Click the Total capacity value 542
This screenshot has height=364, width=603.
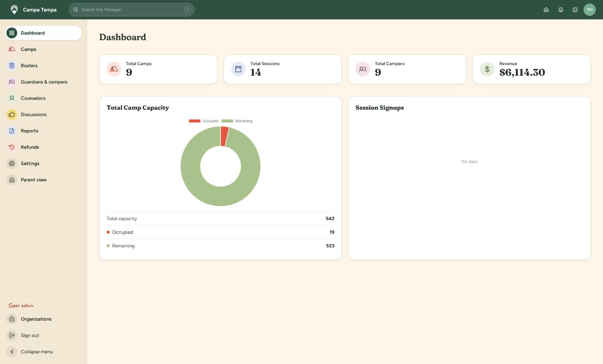point(330,219)
